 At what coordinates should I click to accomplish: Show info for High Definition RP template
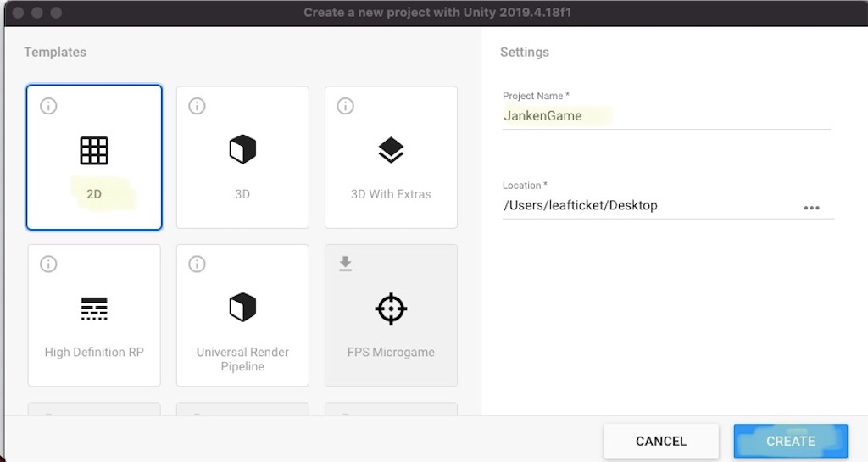click(x=48, y=264)
